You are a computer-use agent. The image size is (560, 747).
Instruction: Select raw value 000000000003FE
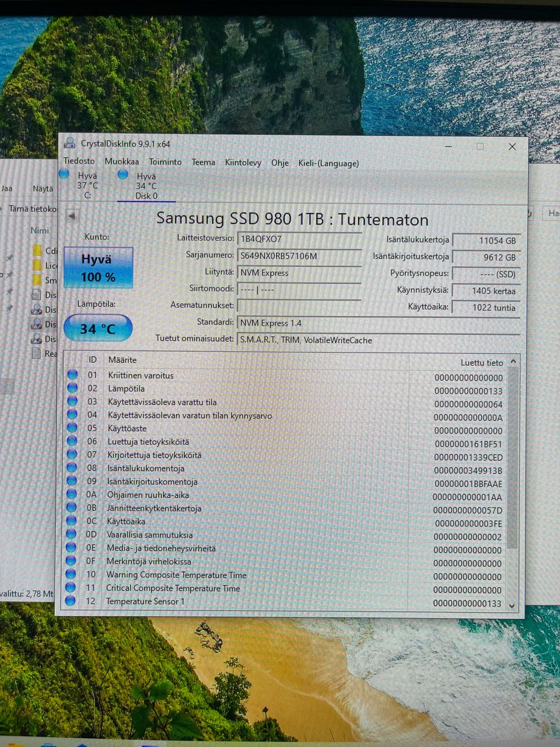(468, 523)
